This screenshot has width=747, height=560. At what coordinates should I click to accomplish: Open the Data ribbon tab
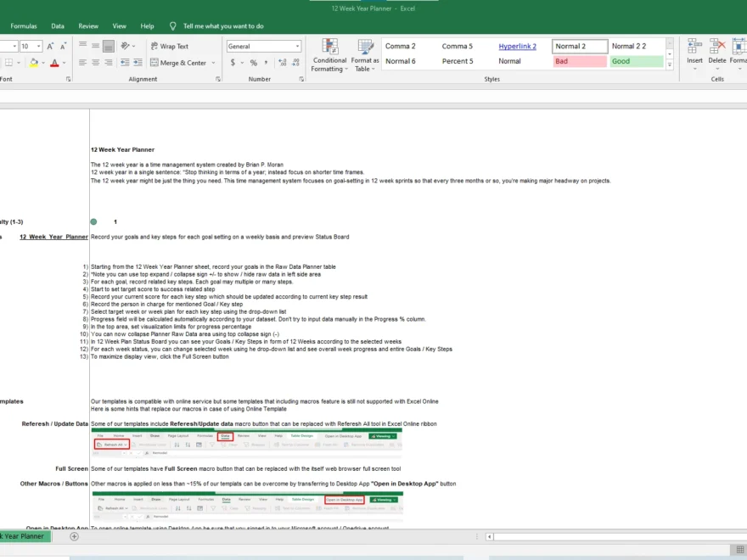click(x=58, y=26)
